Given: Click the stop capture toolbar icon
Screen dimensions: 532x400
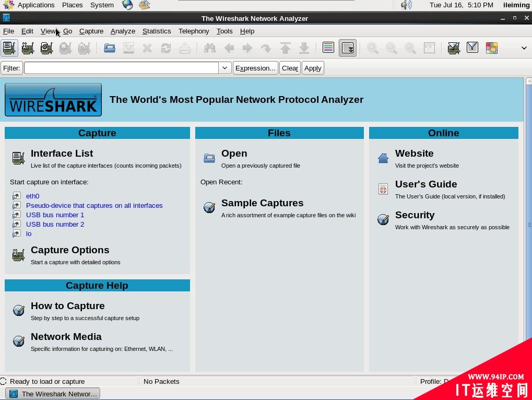Looking at the screenshot, I should click(x=65, y=48).
